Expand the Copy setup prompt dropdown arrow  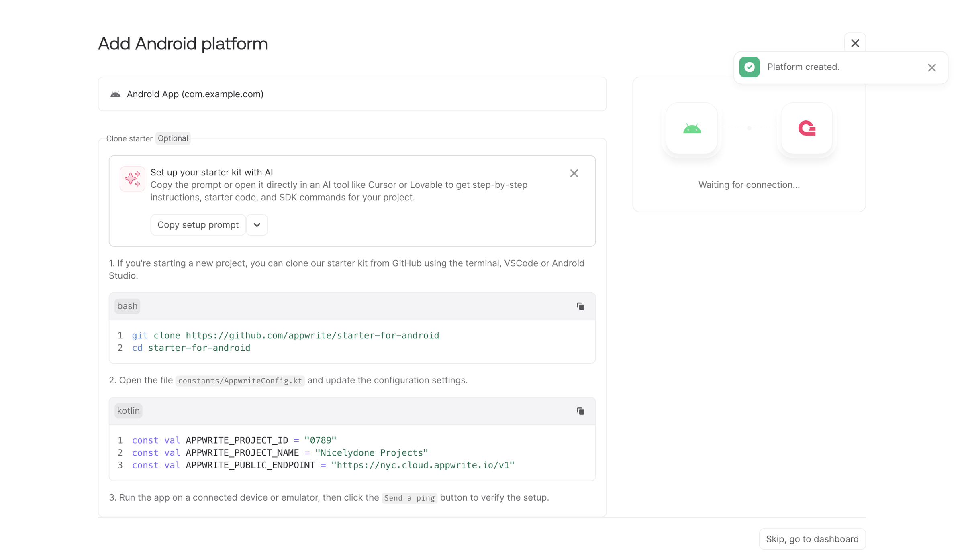[257, 225]
